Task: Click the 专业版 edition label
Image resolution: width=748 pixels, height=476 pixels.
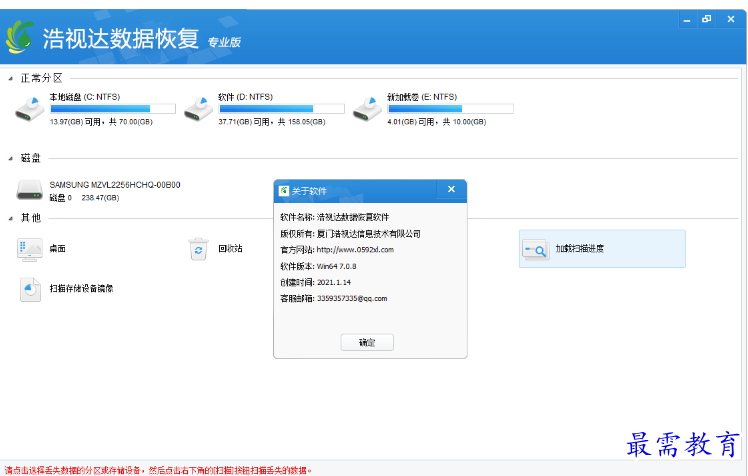Action: coord(224,42)
